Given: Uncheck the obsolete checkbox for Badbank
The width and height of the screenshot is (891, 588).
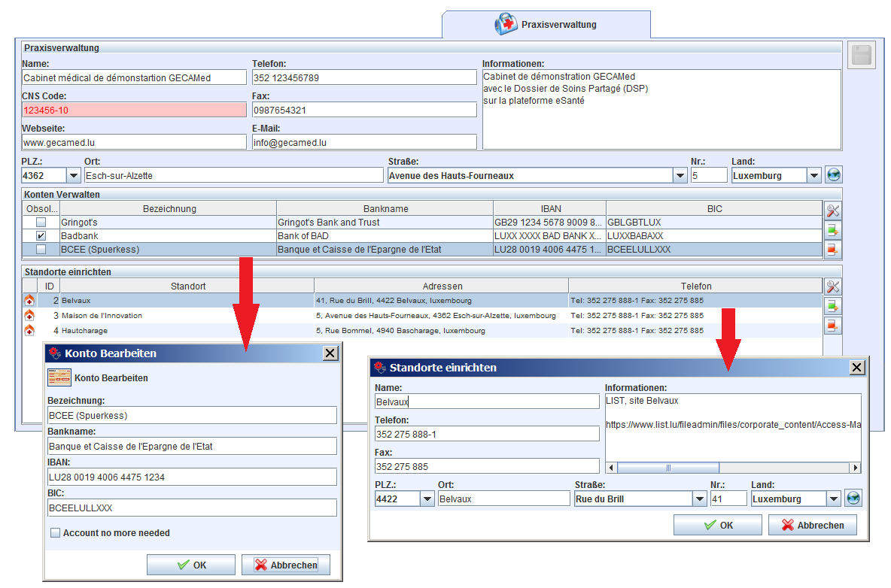Looking at the screenshot, I should tap(41, 236).
